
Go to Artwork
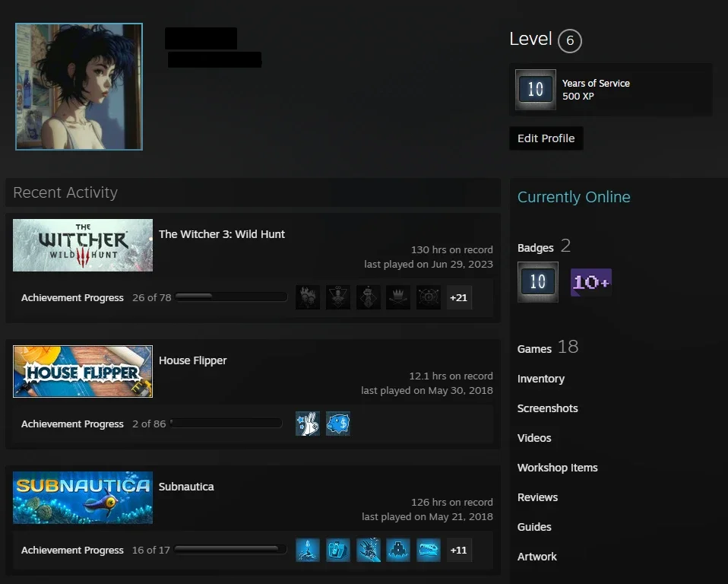[x=537, y=557]
